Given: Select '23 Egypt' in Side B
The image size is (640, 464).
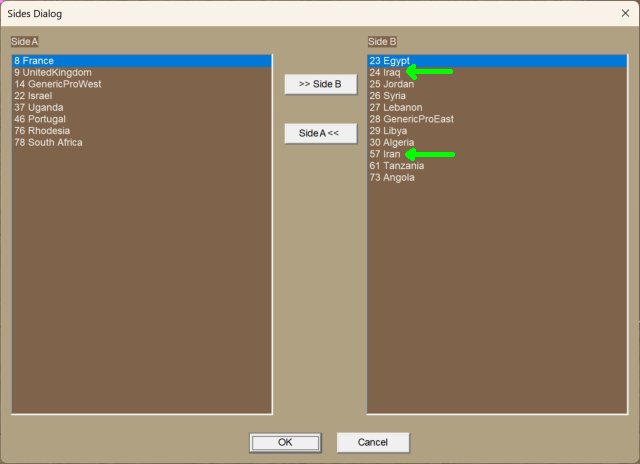Looking at the screenshot, I should click(x=497, y=61).
